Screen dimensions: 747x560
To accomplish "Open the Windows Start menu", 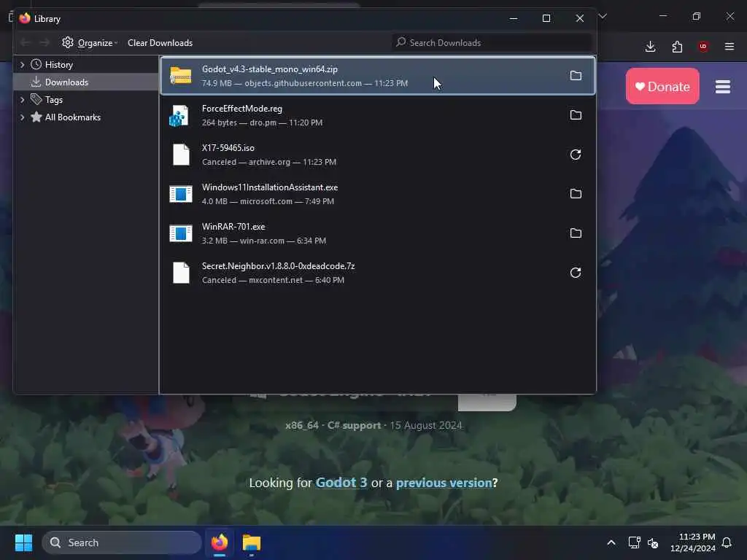I will coord(23,542).
